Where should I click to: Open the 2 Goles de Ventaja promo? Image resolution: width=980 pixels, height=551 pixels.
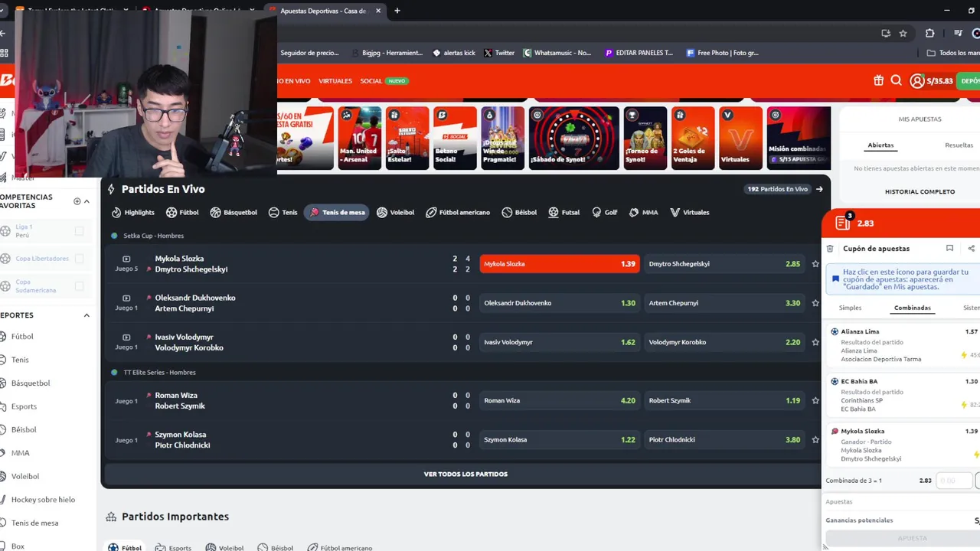tap(693, 138)
